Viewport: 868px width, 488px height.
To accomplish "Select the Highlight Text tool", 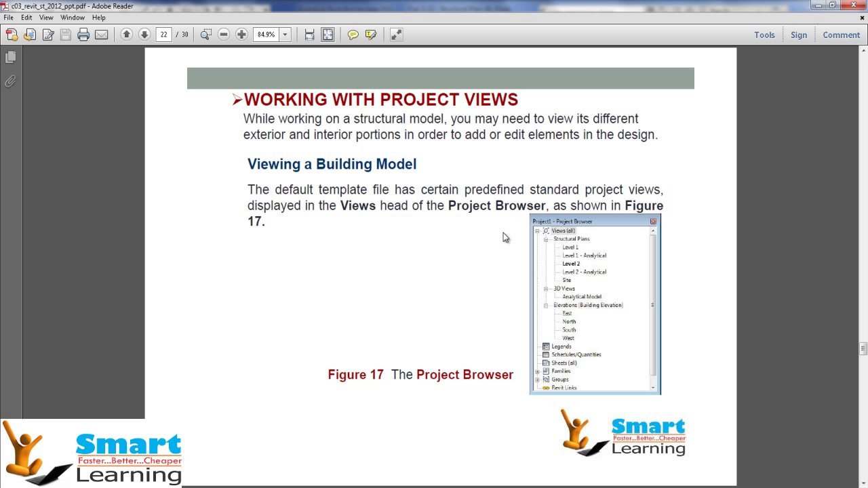I will coord(371,35).
